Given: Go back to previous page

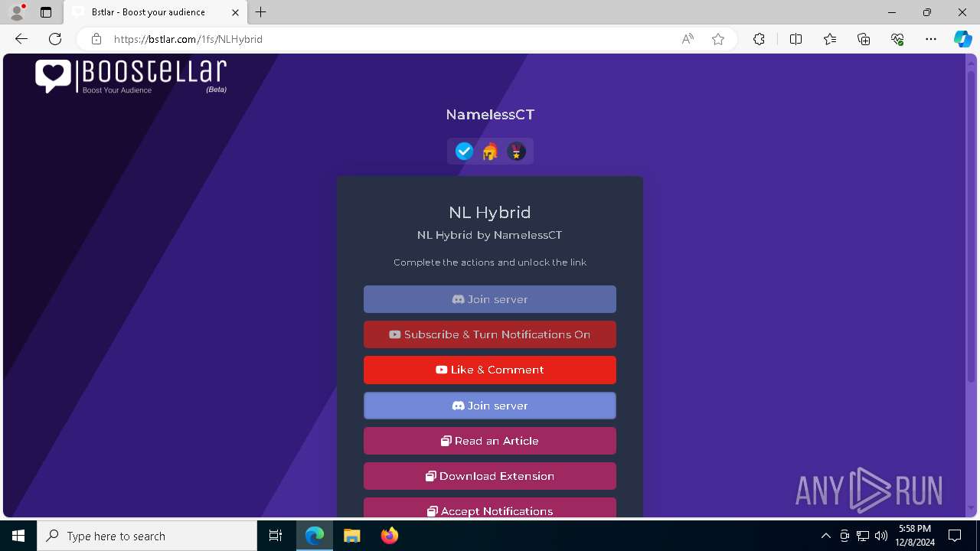Looking at the screenshot, I should [x=21, y=39].
